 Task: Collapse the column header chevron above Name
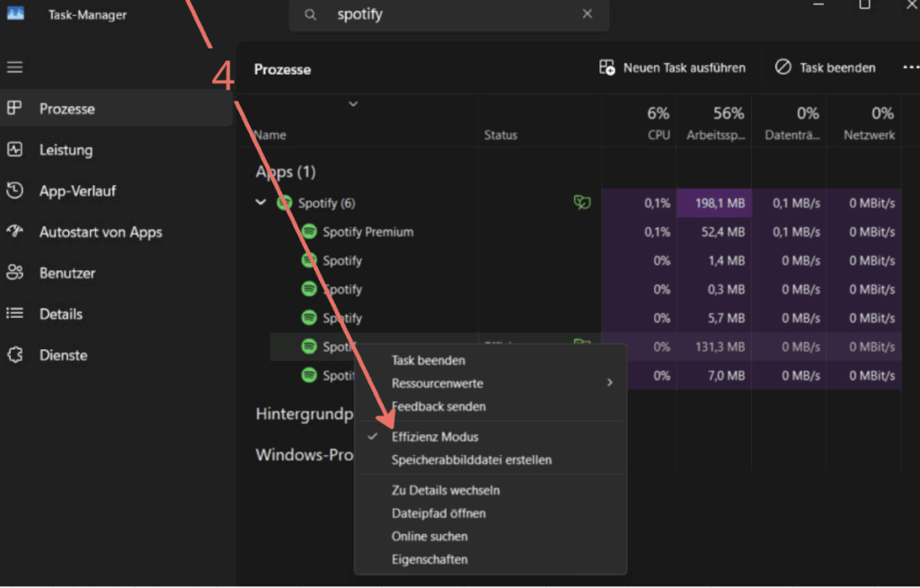point(353,104)
